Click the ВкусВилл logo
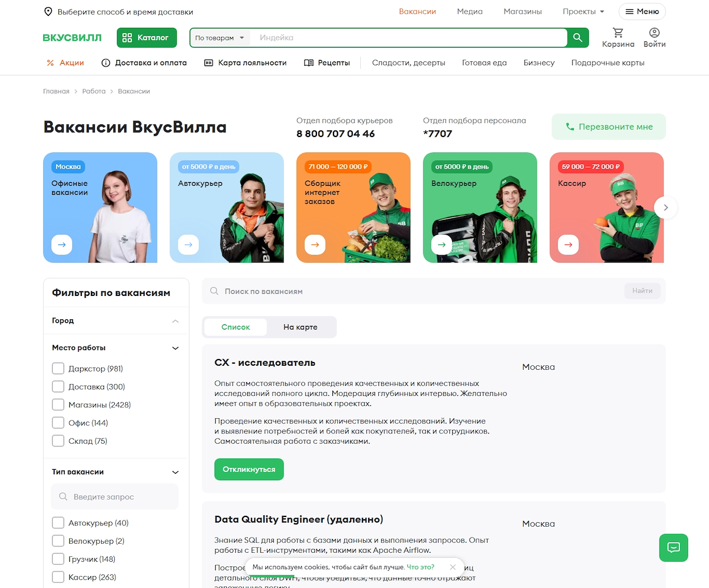709x588 pixels. (x=72, y=37)
